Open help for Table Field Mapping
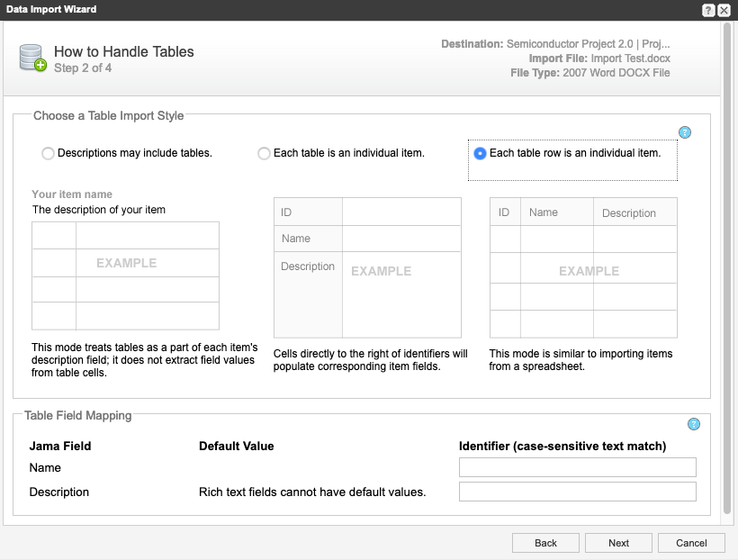The width and height of the screenshot is (738, 560). (693, 424)
